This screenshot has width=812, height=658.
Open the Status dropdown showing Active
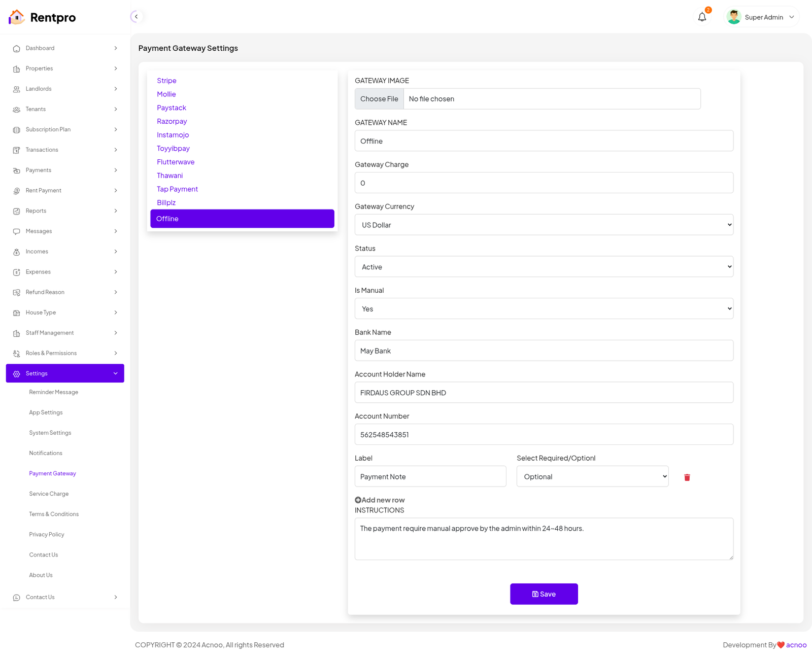[x=544, y=267]
